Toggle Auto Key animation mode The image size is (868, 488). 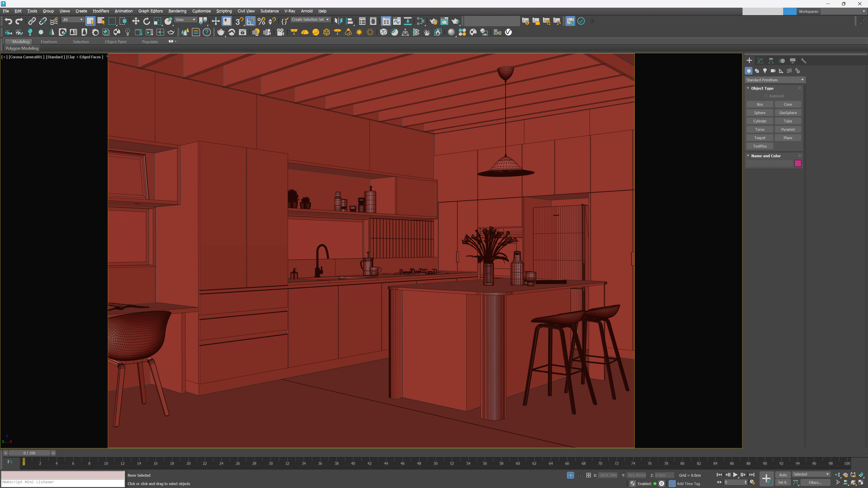point(782,475)
